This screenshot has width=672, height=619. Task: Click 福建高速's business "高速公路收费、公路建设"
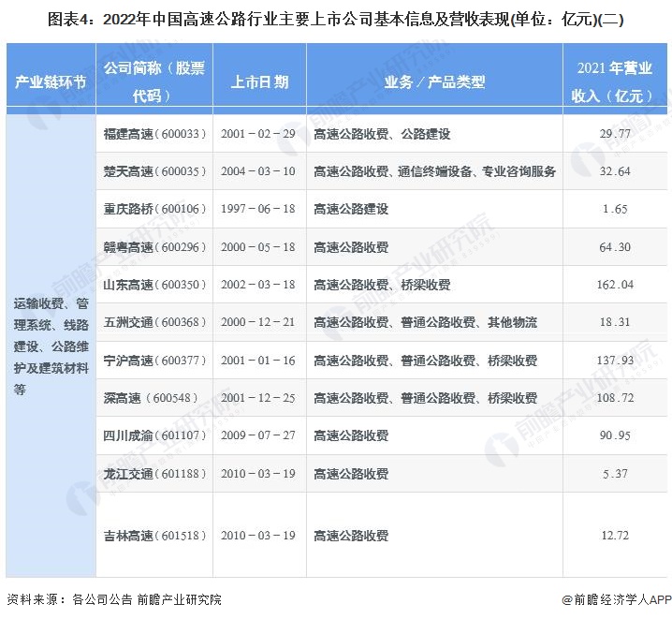(x=382, y=135)
